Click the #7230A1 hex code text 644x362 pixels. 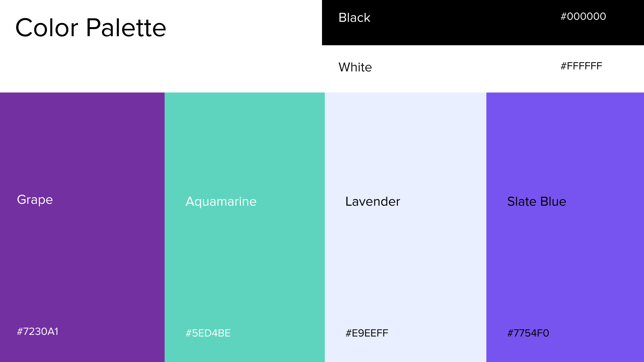click(x=38, y=331)
